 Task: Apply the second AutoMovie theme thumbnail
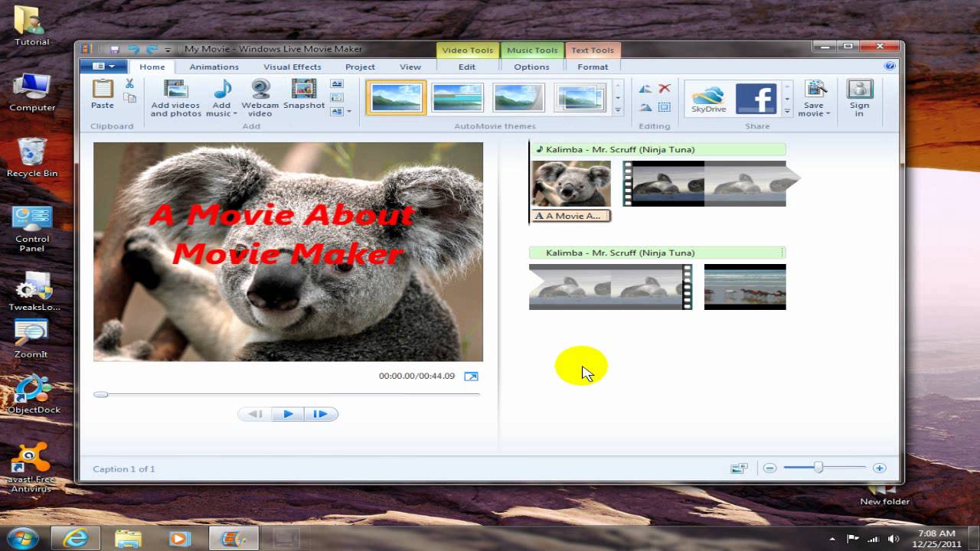(x=457, y=98)
